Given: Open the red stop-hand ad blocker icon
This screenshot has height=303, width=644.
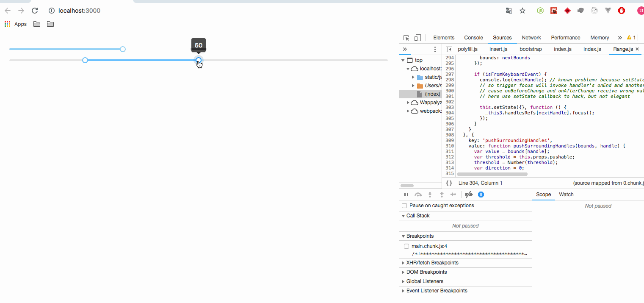Looking at the screenshot, I should coord(622,11).
